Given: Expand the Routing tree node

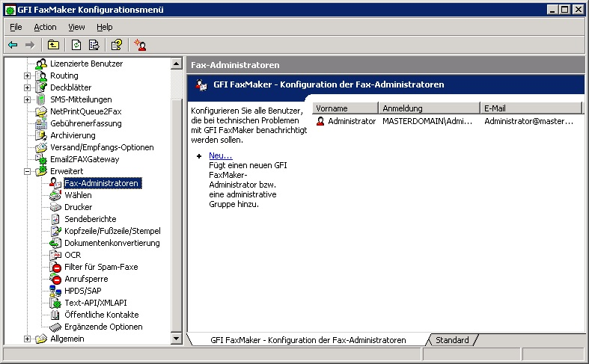Looking at the screenshot, I should 27,75.
